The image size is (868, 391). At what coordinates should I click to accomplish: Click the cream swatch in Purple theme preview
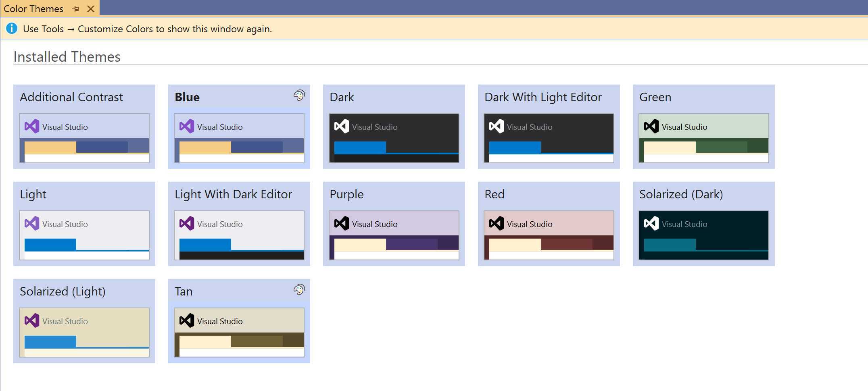(x=360, y=245)
